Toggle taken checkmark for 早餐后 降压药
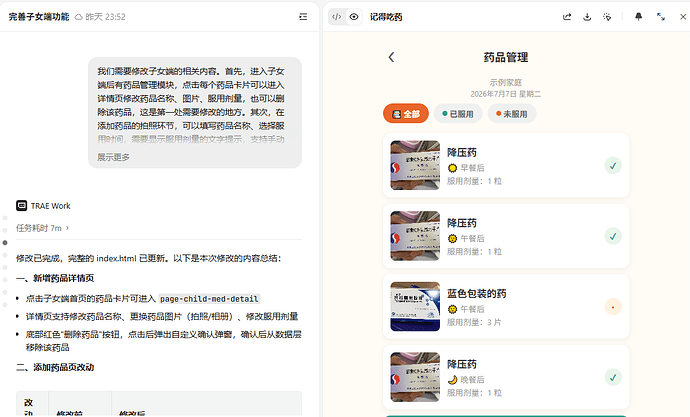The image size is (690, 417). tap(613, 166)
